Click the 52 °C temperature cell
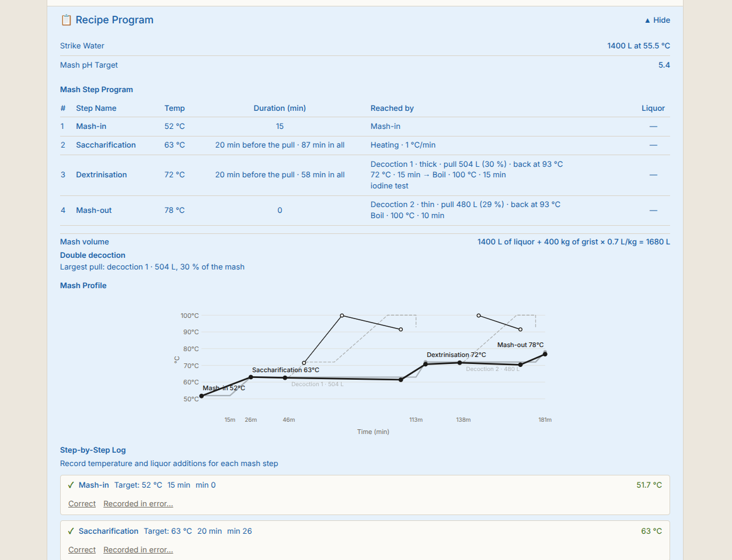Screen dimensions: 732x560 pos(175,126)
